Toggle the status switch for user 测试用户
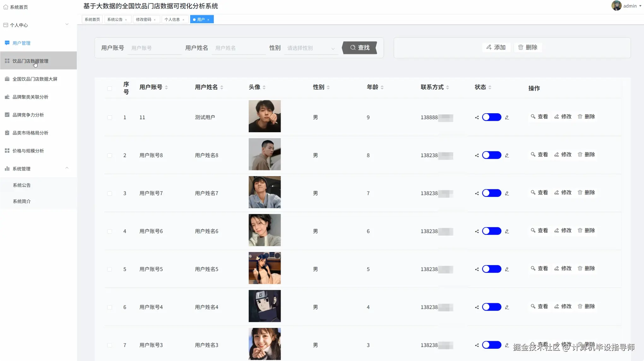 (x=492, y=117)
